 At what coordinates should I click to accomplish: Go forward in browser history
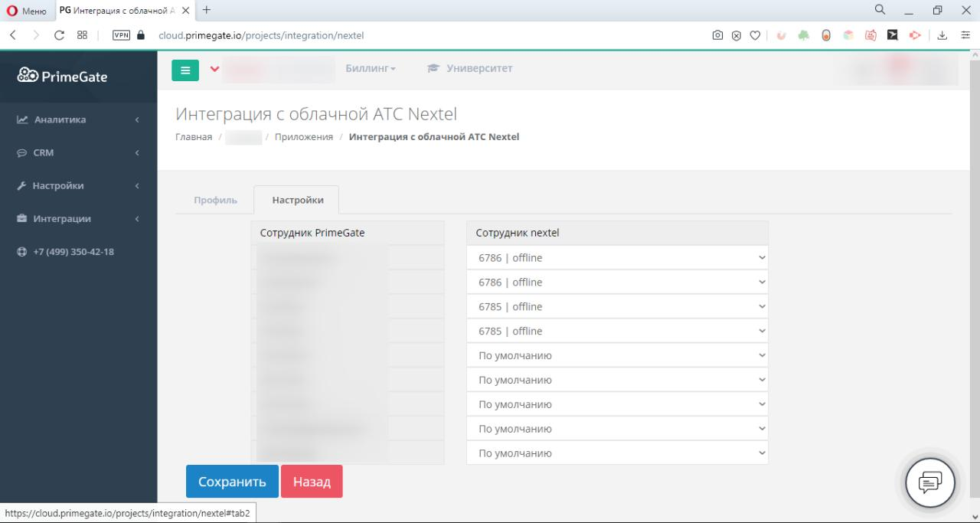(35, 34)
